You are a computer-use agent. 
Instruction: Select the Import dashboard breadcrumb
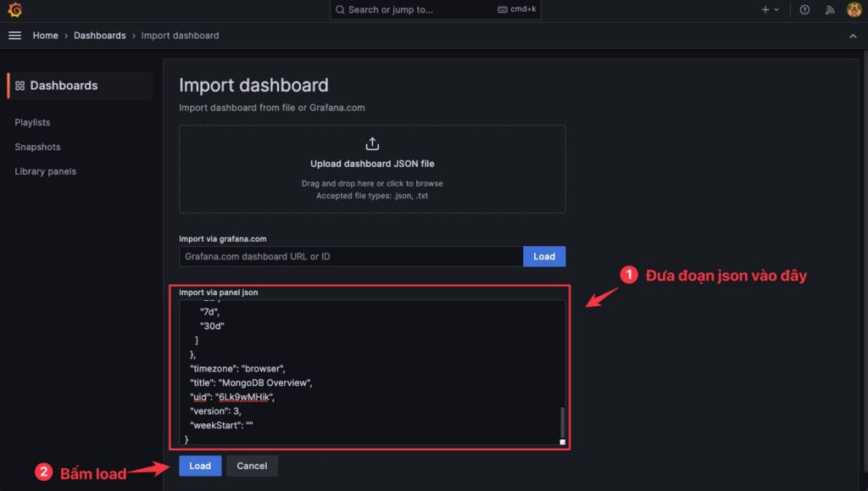click(180, 36)
